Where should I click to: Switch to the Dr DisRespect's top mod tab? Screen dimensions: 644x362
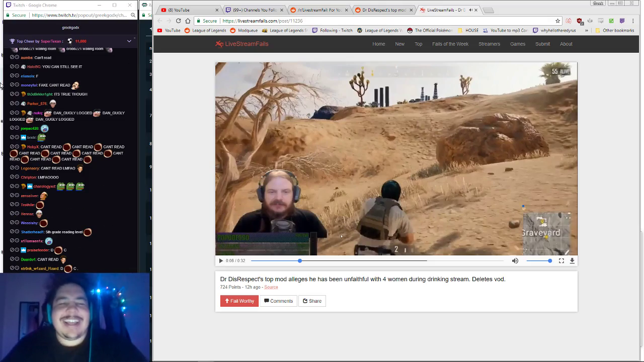click(x=384, y=10)
